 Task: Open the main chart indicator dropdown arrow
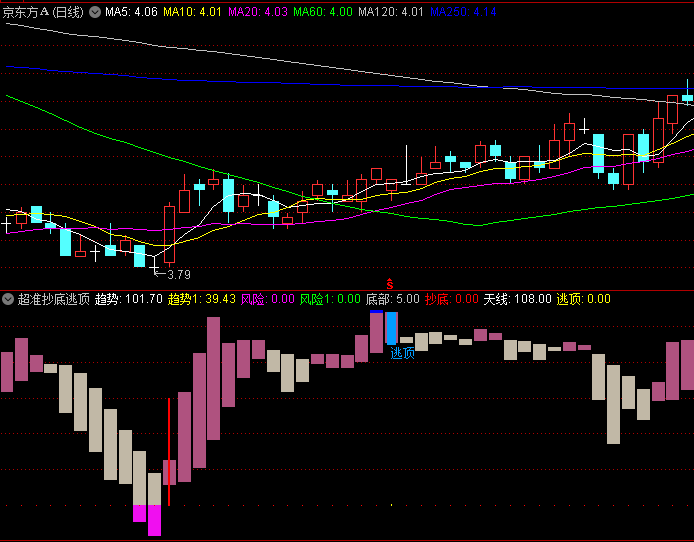coord(95,12)
